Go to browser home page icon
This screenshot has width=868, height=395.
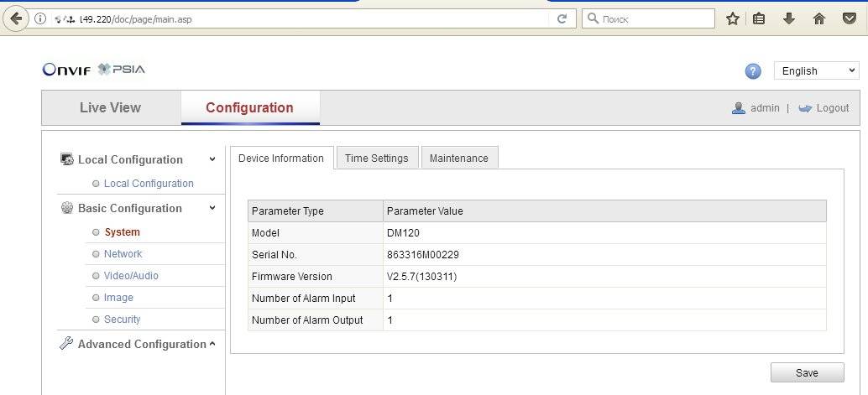[819, 18]
